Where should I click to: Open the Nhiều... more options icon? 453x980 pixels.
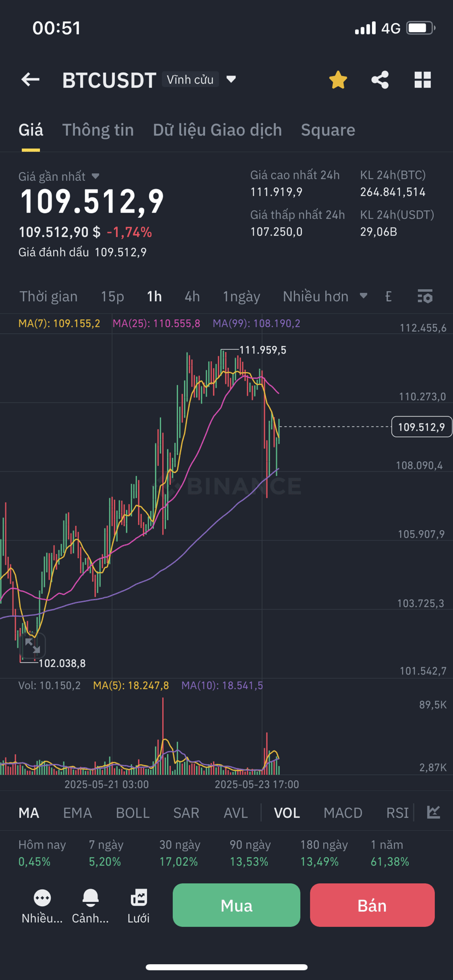(x=42, y=906)
